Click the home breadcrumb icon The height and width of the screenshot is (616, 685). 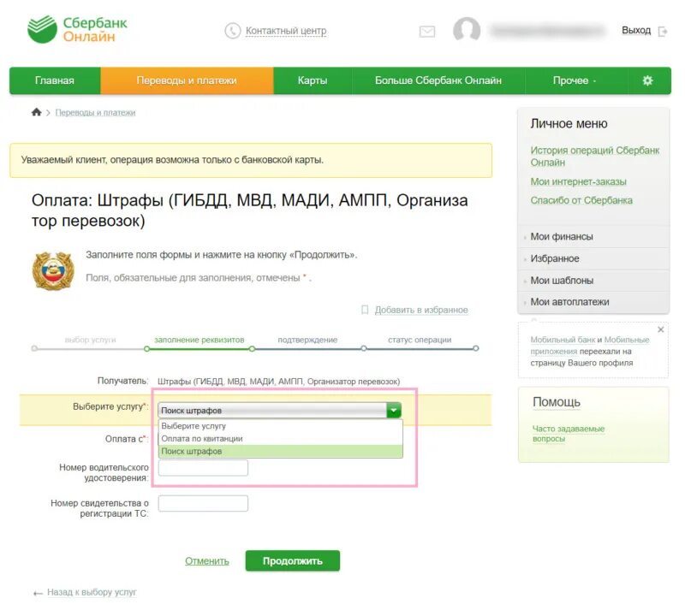(x=37, y=112)
